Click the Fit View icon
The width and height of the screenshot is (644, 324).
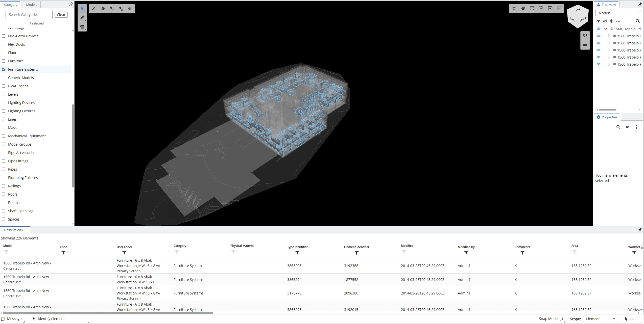pyautogui.click(x=532, y=8)
